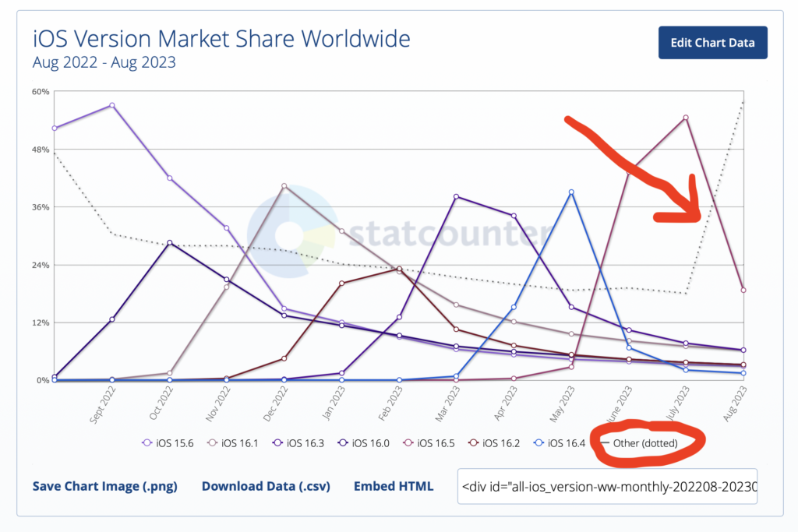798x532 pixels.
Task: Select iOS 16.3 peak point at Mar 2023
Action: tap(456, 196)
